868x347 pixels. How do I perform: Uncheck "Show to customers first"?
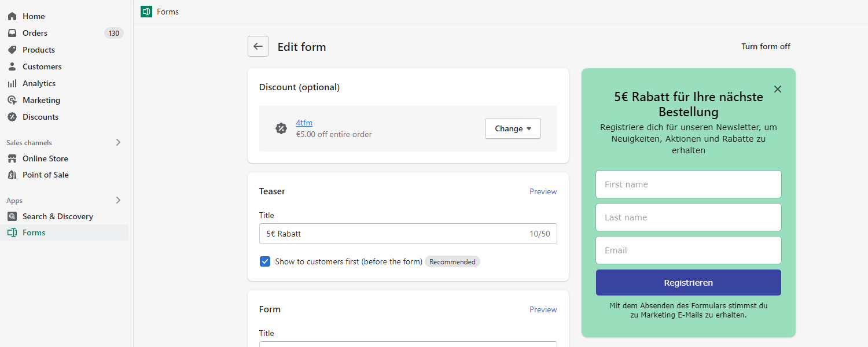[x=264, y=261]
